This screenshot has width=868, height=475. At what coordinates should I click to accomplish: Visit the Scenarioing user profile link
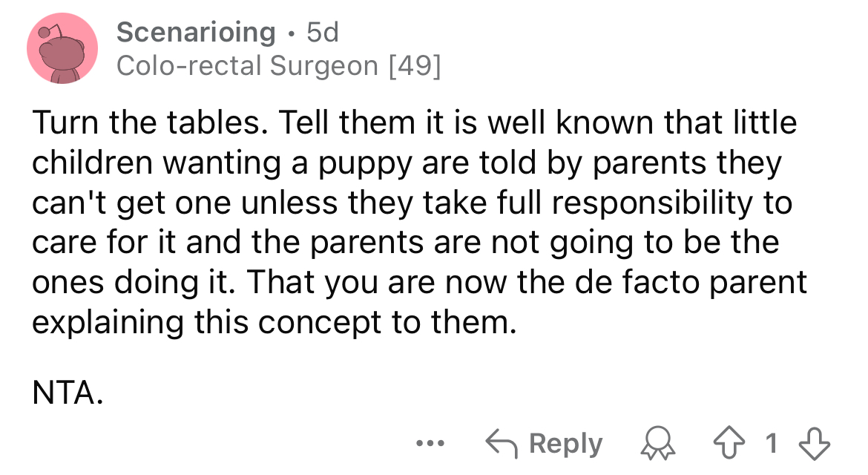[196, 32]
